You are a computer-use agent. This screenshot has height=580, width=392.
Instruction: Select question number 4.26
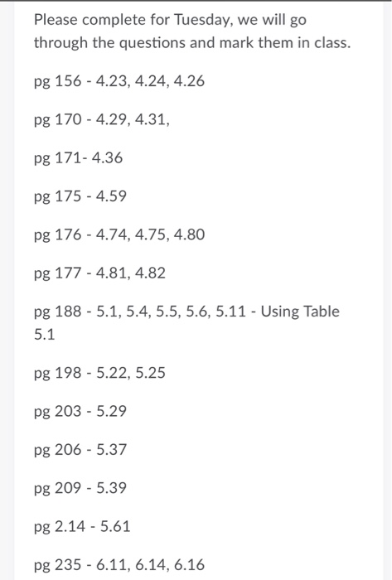click(x=189, y=80)
